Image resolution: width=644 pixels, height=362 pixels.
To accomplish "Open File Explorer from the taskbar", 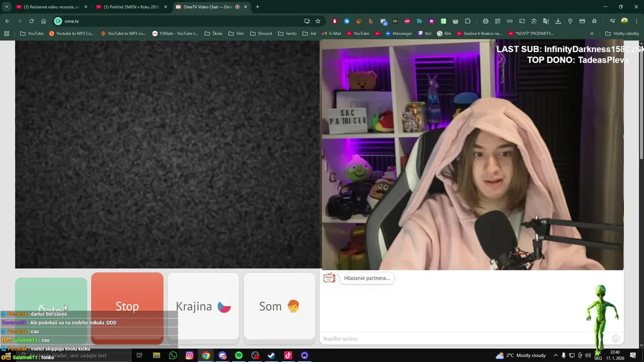I will pos(156,355).
